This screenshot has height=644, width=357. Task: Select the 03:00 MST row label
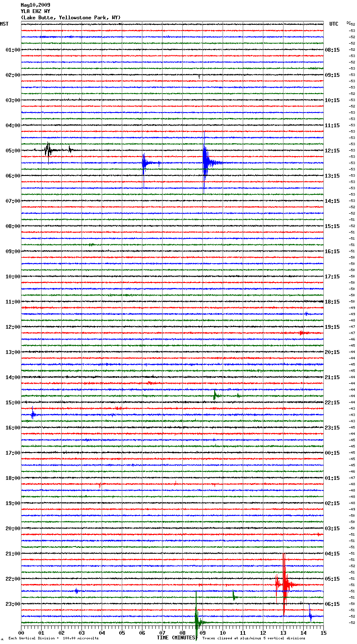pyautogui.click(x=13, y=100)
